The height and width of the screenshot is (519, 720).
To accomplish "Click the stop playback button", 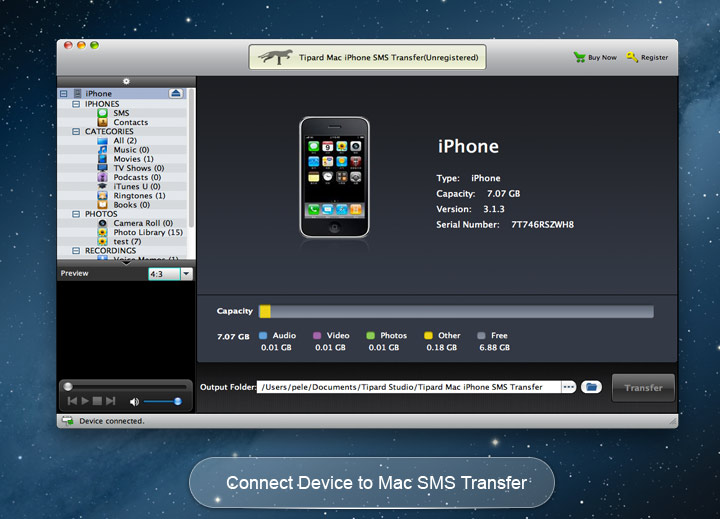I will tap(97, 401).
